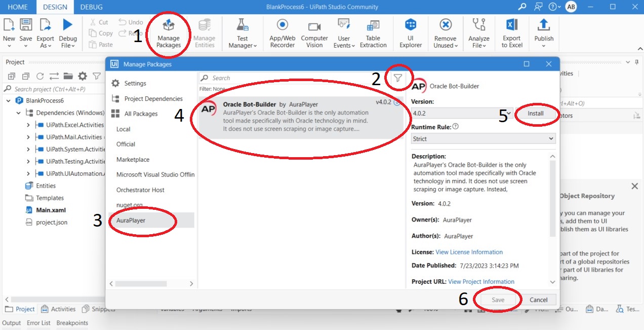The height and width of the screenshot is (330, 644).
Task: Click Save in Manage Packages dialog
Action: [498, 300]
